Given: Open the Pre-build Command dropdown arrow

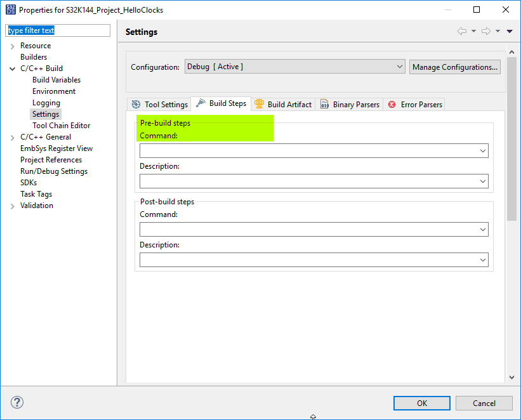Looking at the screenshot, I should tap(484, 151).
